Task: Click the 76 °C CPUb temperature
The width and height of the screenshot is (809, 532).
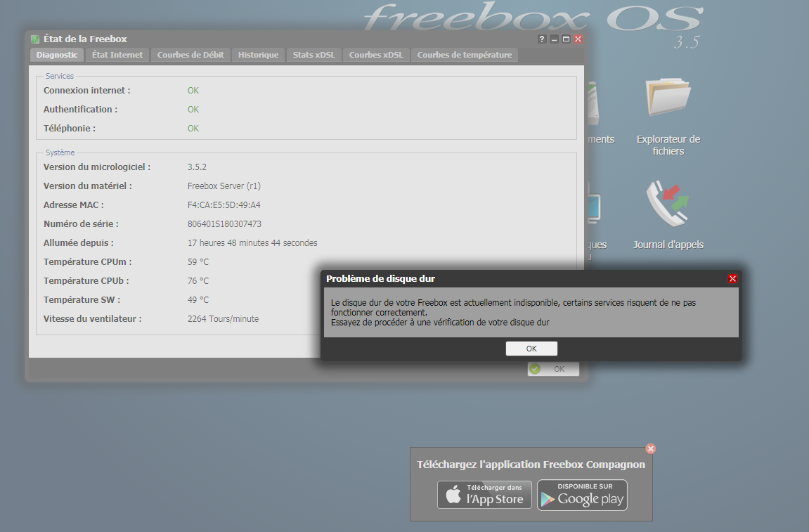Action: click(198, 281)
